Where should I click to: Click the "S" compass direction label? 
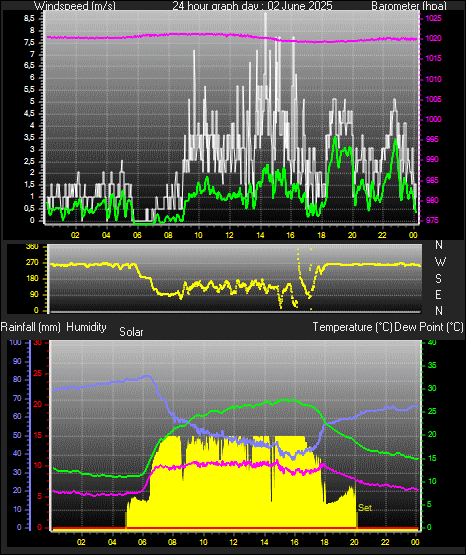pos(438,279)
